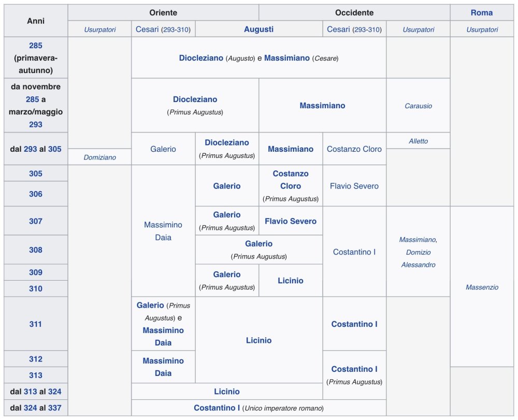Image resolution: width=518 pixels, height=420 pixels.
Task: Open the Alletto link
Action: point(418,141)
